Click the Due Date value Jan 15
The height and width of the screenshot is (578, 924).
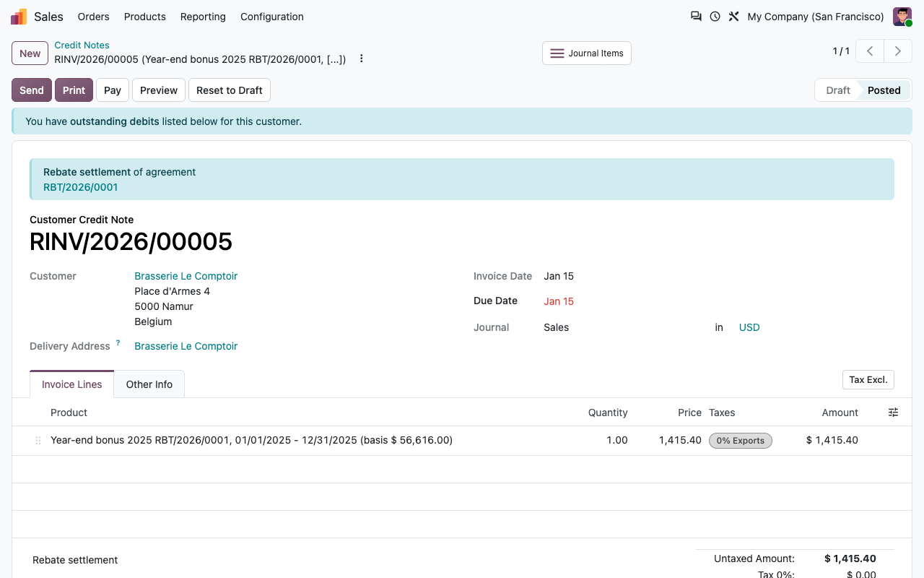click(x=559, y=301)
